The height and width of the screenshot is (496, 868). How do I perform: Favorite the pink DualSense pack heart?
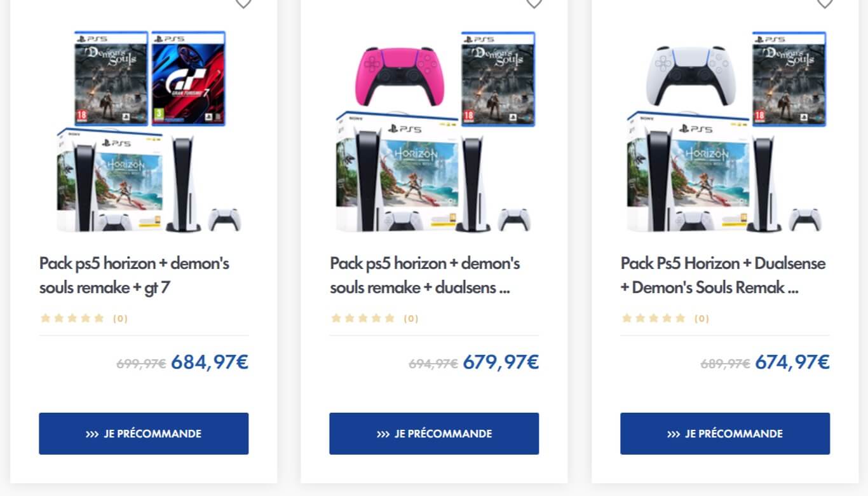coord(534,3)
